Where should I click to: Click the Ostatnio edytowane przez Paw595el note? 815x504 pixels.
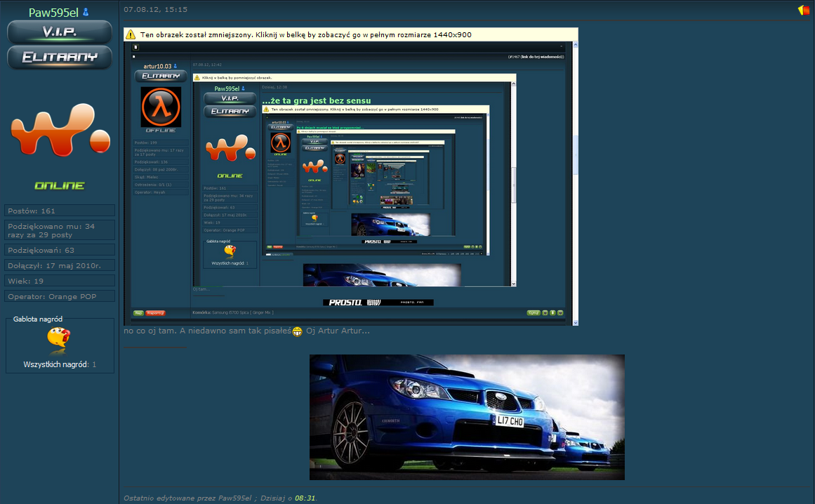point(220,498)
